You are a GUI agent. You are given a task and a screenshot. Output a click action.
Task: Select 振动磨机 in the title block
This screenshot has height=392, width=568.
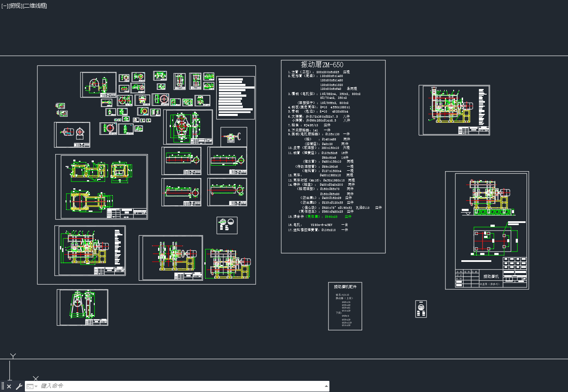pos(491,277)
